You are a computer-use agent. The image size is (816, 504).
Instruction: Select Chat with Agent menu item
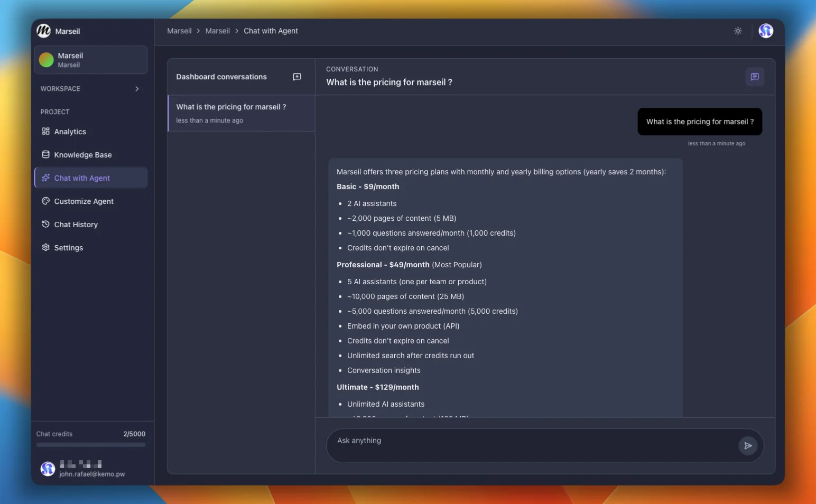click(x=91, y=178)
